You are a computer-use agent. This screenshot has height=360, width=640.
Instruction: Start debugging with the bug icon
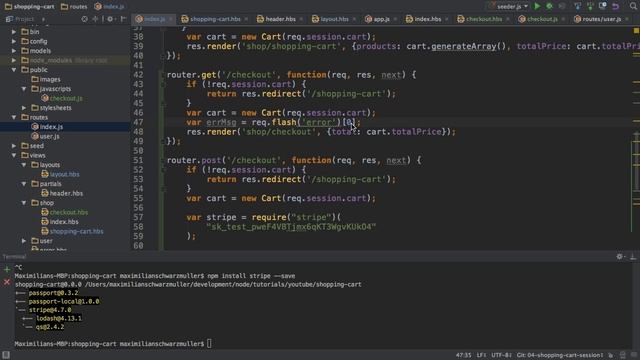[x=549, y=6]
